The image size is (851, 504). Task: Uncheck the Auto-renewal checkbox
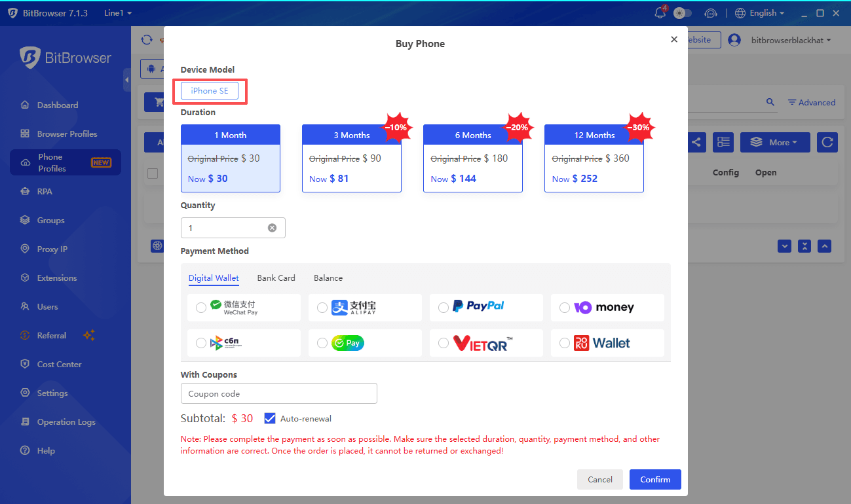[270, 418]
